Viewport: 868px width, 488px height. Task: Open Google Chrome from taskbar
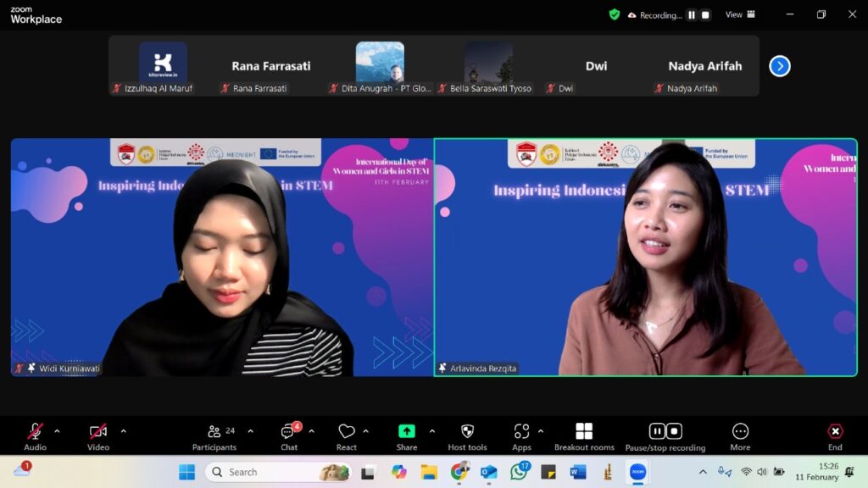tap(459, 472)
